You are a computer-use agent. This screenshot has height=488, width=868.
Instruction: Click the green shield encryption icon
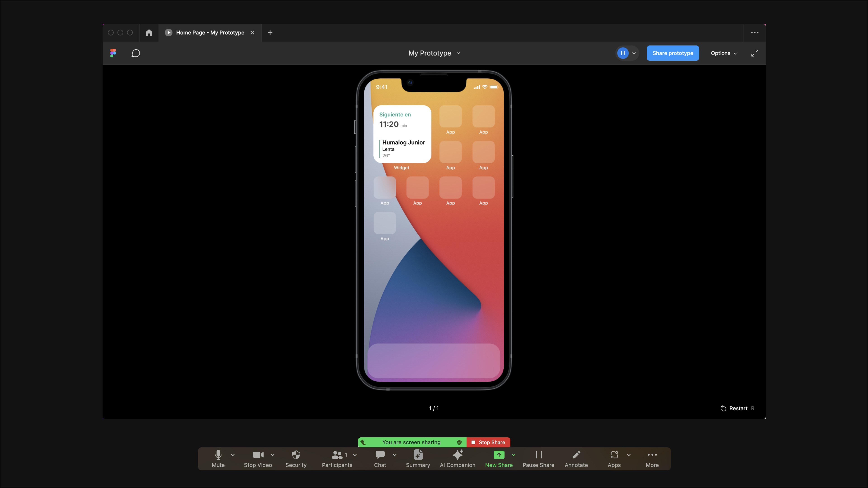(459, 442)
